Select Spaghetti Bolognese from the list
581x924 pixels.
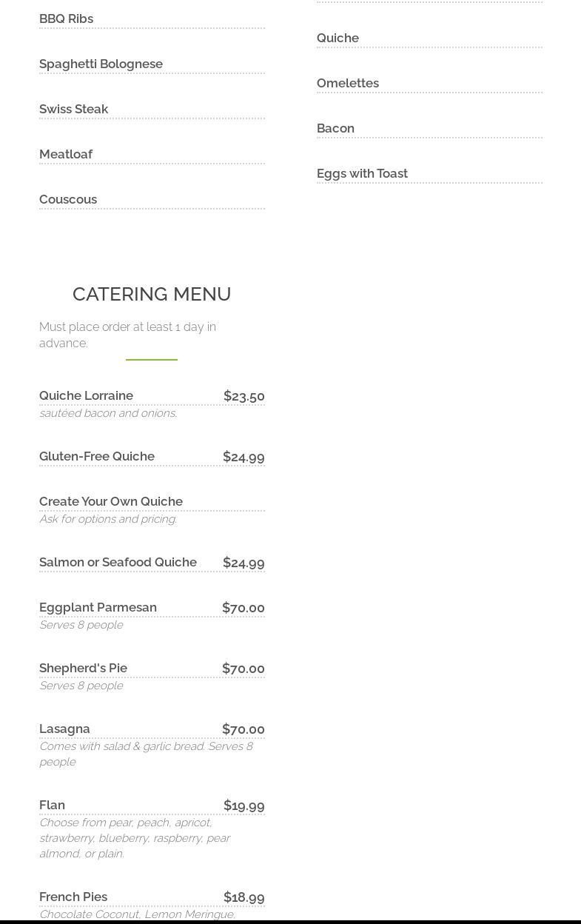(101, 64)
